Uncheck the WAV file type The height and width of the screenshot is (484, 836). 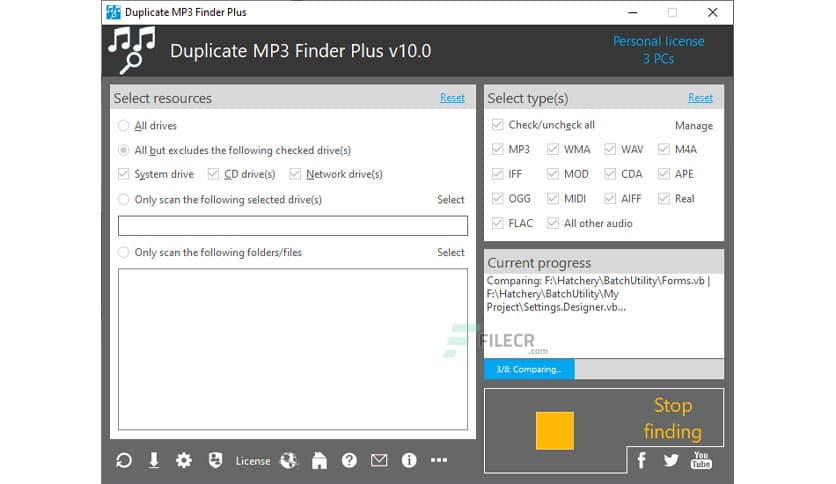pyautogui.click(x=610, y=149)
